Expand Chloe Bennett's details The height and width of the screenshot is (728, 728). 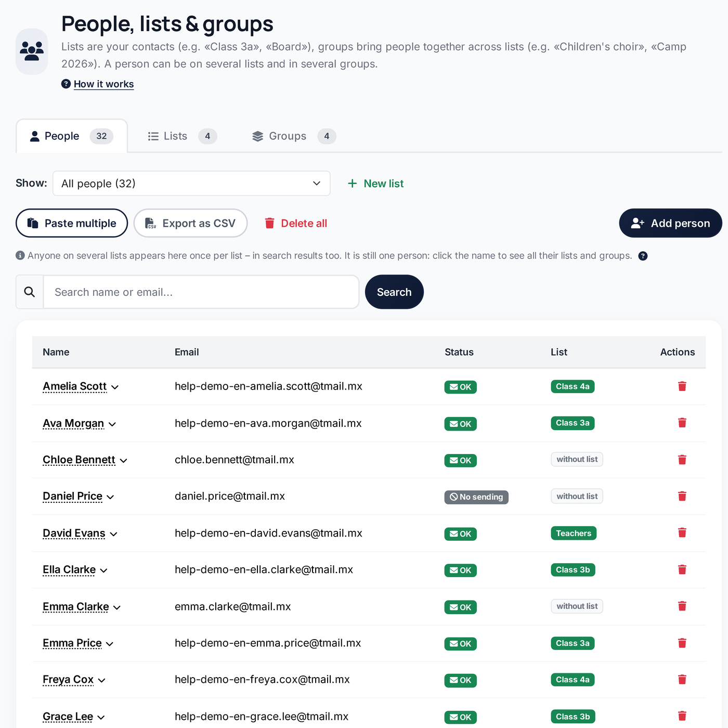(124, 460)
